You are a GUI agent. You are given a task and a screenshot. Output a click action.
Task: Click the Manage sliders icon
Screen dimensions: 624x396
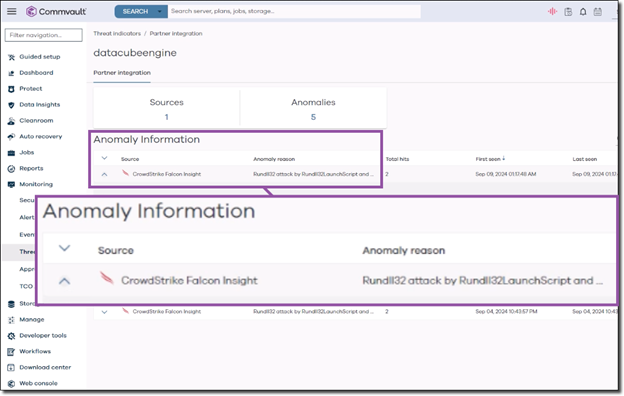(11, 320)
